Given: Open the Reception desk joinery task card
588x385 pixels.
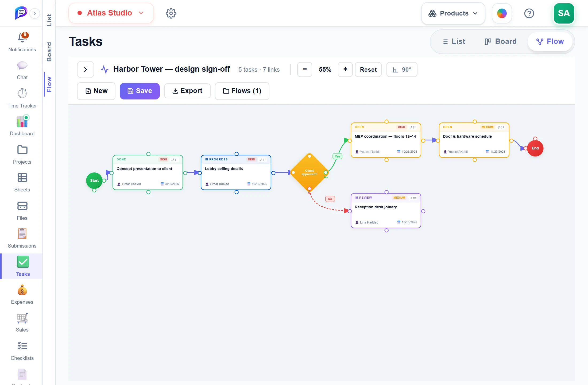Looking at the screenshot, I should (x=386, y=211).
